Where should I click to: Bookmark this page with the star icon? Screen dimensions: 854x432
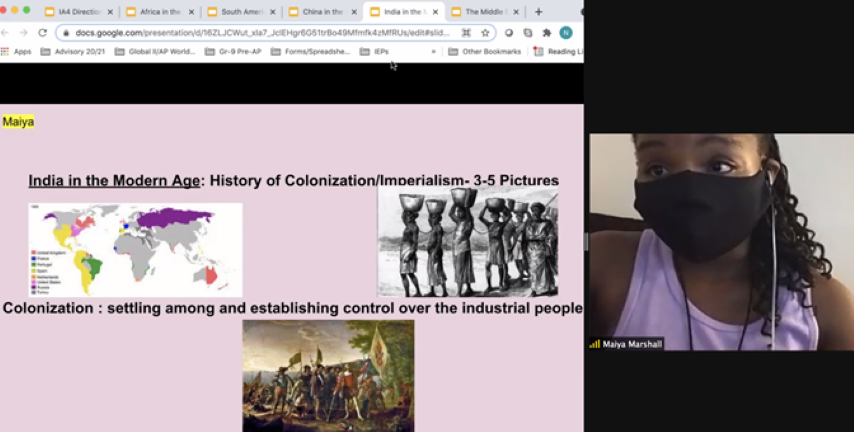coord(485,32)
